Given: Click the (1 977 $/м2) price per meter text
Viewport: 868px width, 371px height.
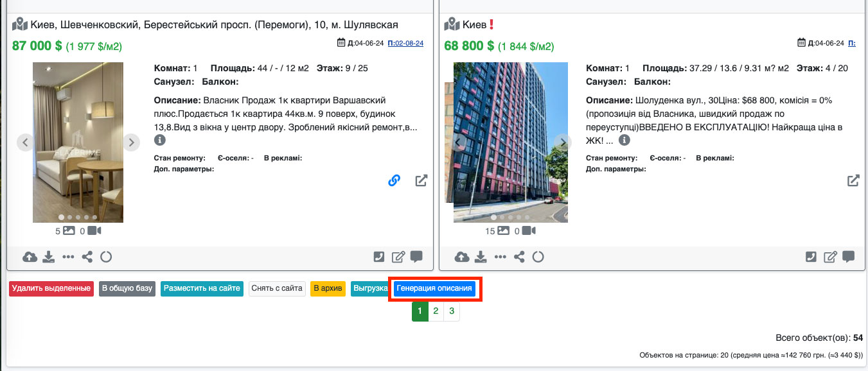Looking at the screenshot, I should 94,46.
